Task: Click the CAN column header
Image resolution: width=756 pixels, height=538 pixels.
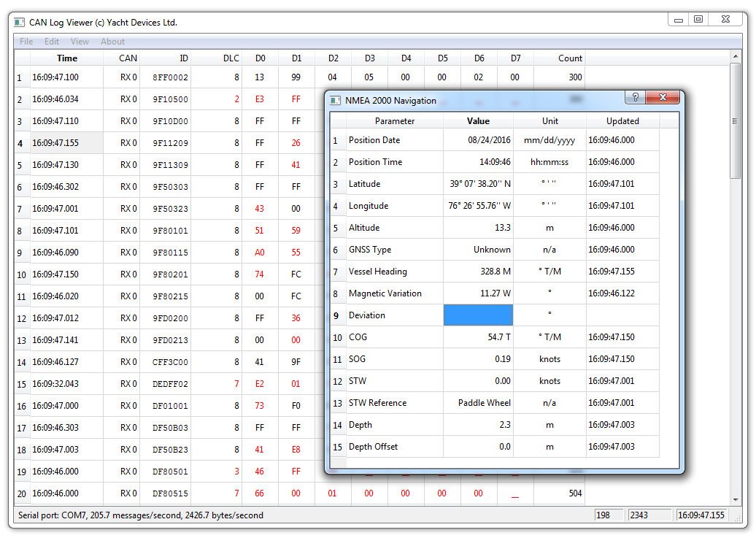Action: coord(121,58)
